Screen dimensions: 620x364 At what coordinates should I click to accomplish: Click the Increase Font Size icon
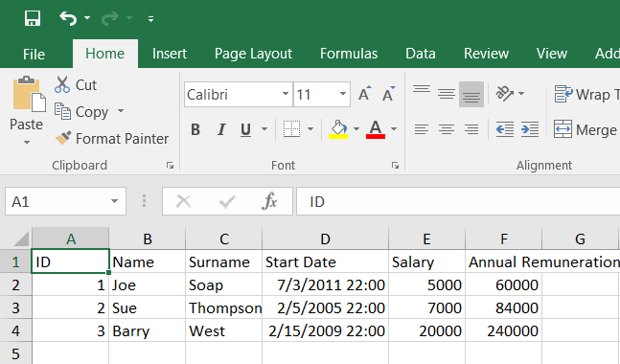pyautogui.click(x=365, y=94)
